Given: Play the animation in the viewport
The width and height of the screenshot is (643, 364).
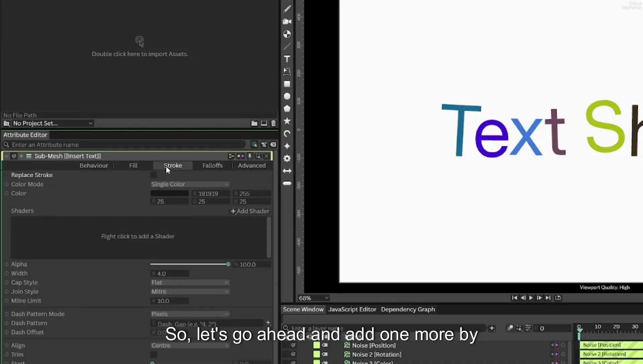Looking at the screenshot, I should coord(531,298).
